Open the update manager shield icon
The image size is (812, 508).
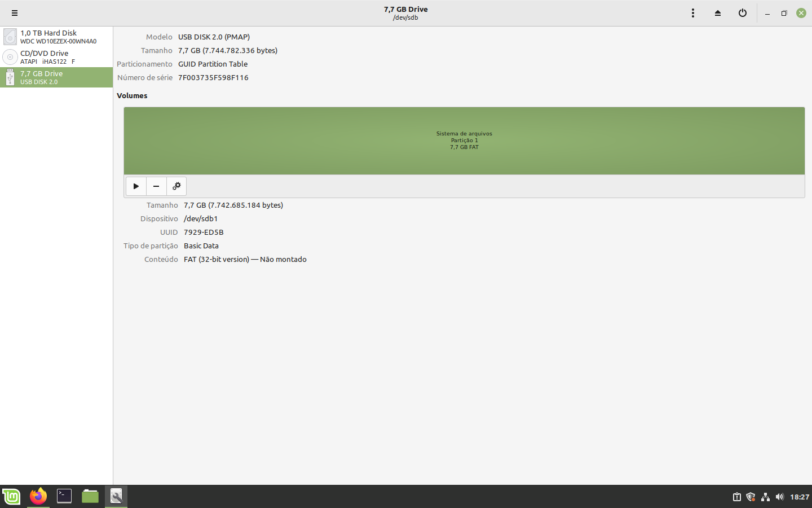pos(751,497)
